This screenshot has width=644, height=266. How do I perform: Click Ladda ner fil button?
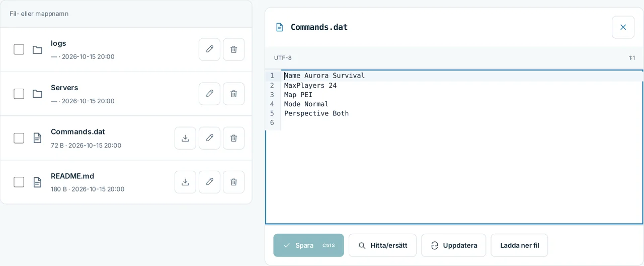(519, 245)
